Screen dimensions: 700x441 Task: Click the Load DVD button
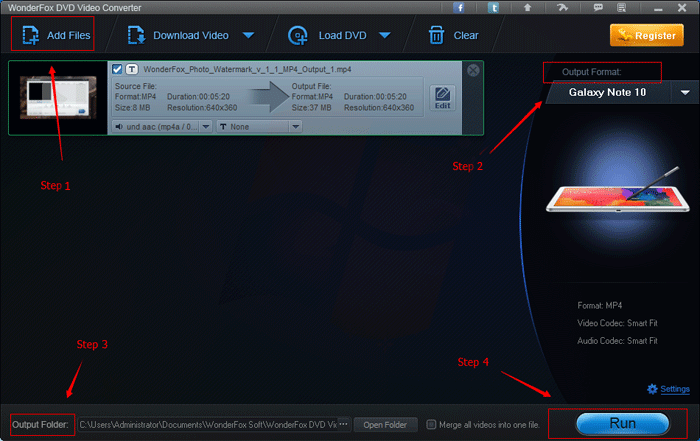pos(327,35)
